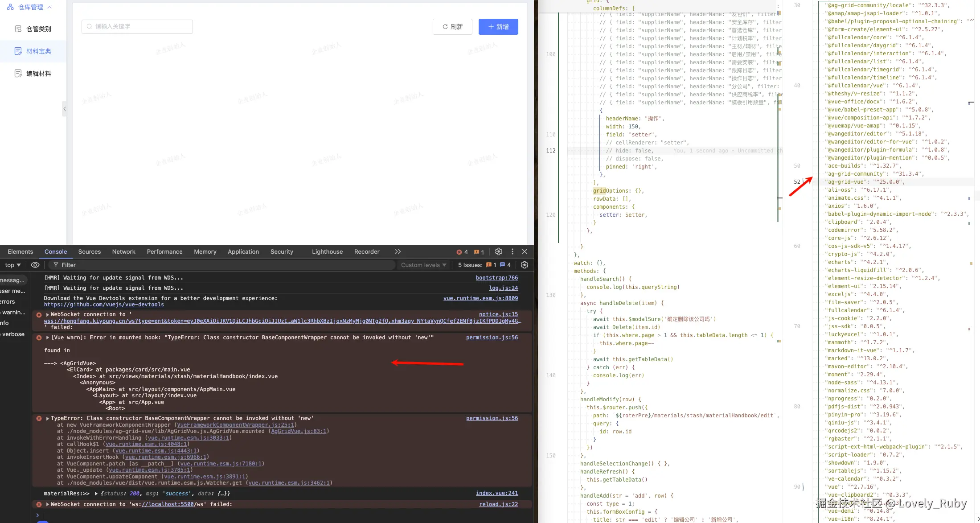Switch to the Network tab

tap(123, 251)
